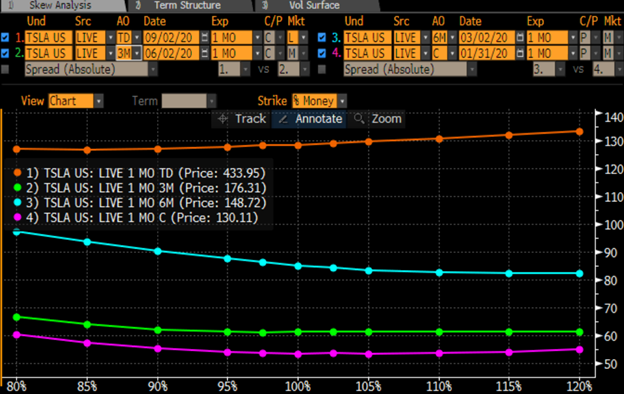The width and height of the screenshot is (624, 394).
Task: Click magenta legend entry TSLA 1 MO C
Action: [x=136, y=217]
